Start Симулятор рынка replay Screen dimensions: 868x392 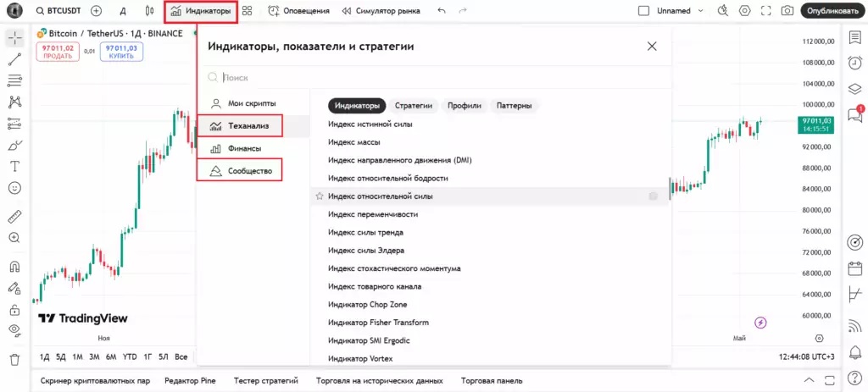[x=381, y=10]
